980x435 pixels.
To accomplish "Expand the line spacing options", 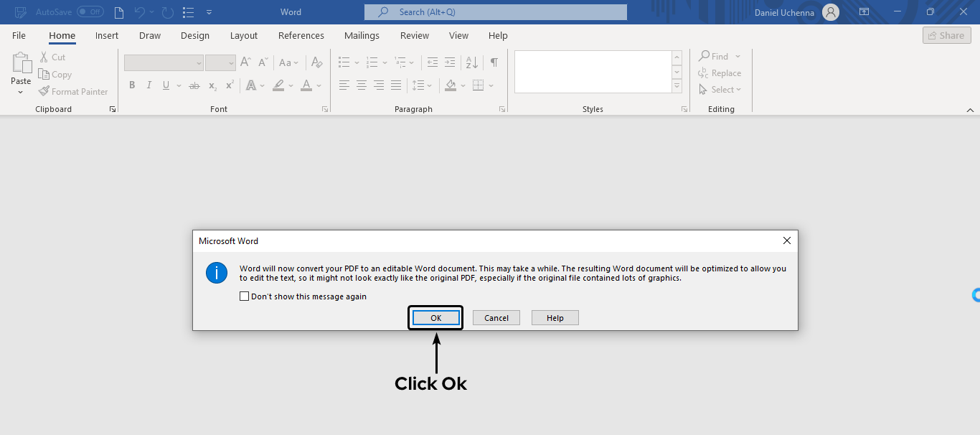I will click(x=430, y=85).
